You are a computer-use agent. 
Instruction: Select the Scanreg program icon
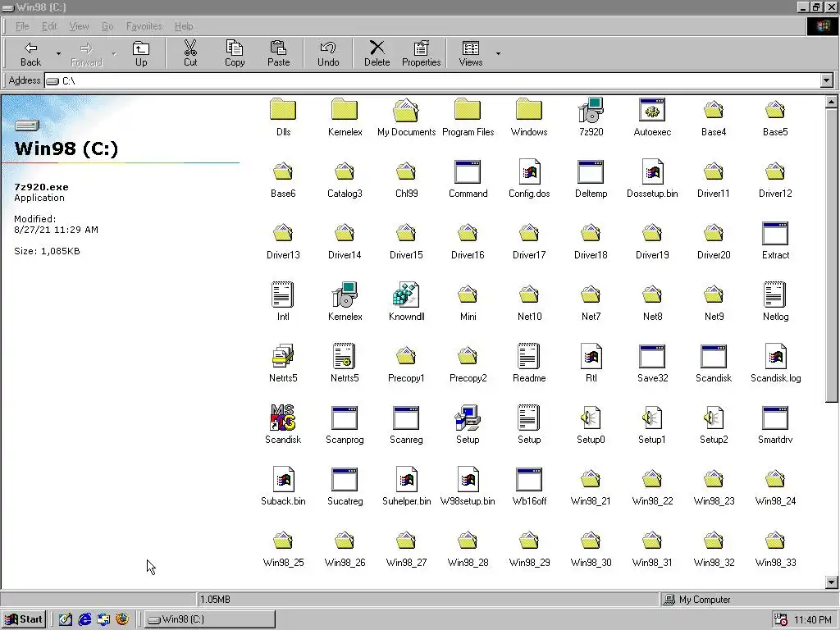[406, 418]
